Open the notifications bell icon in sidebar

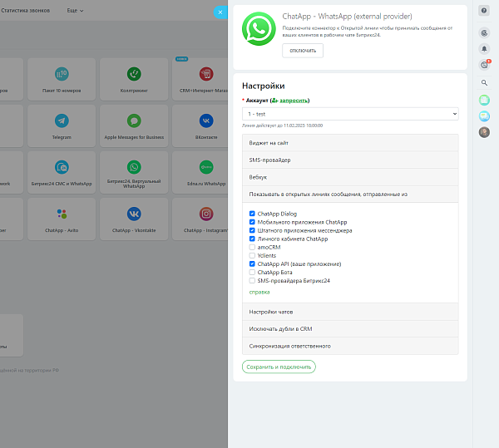point(484,49)
